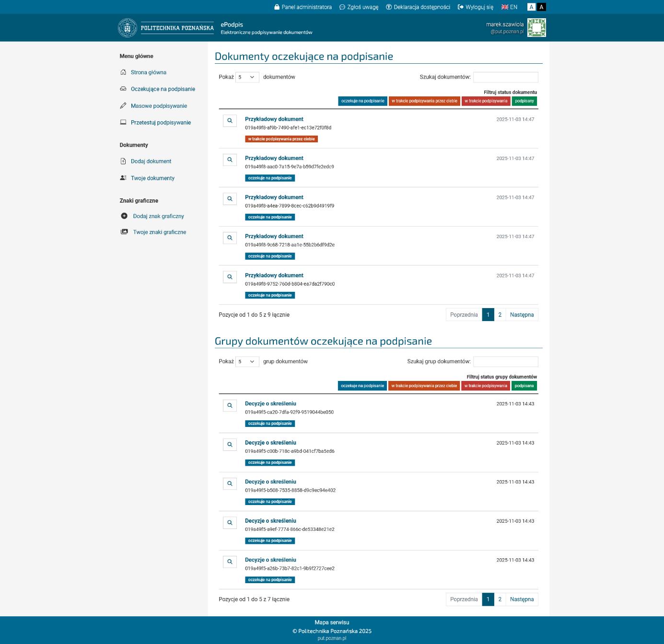The image size is (664, 644).
Task: Click the images icon beside Twoje znaki graficzne
Action: tap(124, 232)
